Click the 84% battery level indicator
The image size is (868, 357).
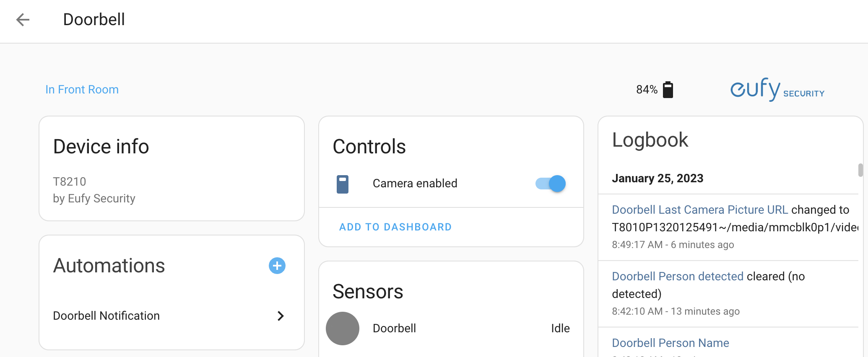646,89
